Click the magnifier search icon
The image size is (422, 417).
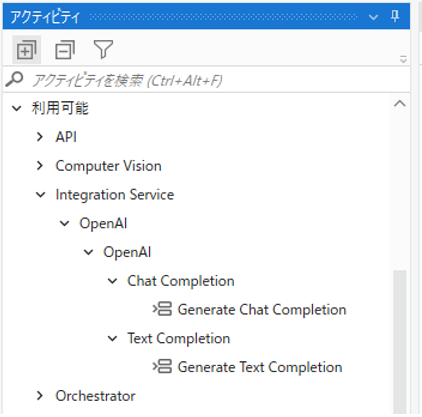[14, 79]
